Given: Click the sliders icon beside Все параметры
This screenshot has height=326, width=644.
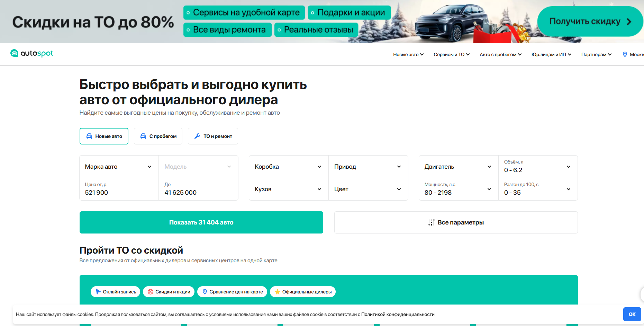Looking at the screenshot, I should 432,222.
